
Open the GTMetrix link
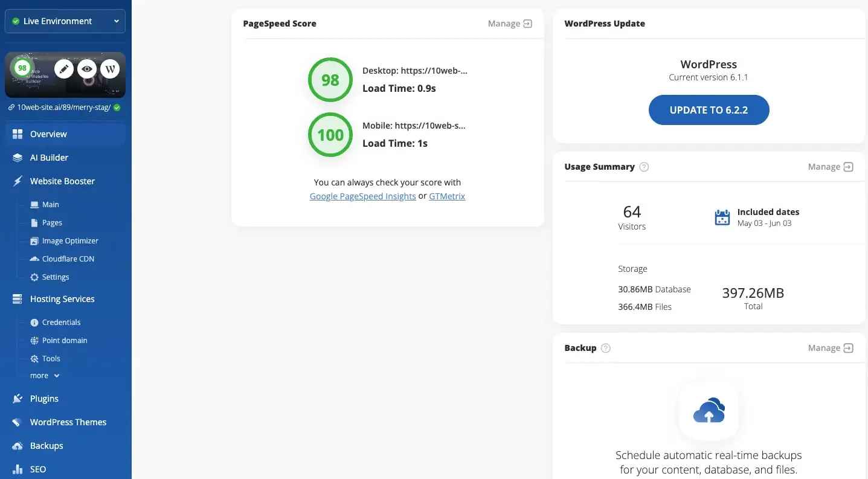447,196
